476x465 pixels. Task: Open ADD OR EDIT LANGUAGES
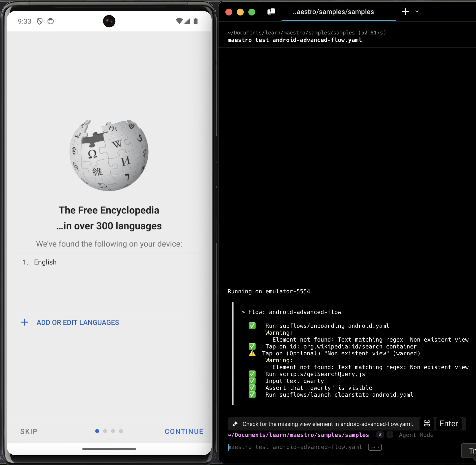tap(78, 322)
